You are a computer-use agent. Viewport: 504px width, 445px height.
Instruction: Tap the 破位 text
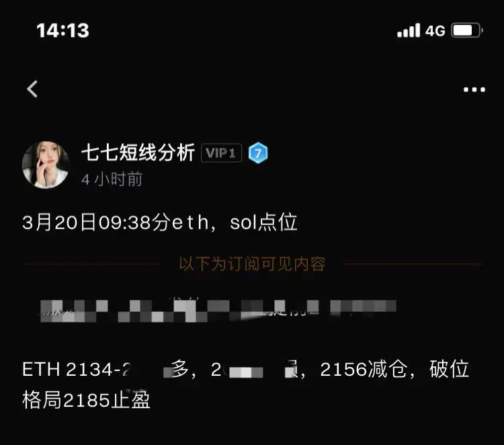click(x=449, y=369)
